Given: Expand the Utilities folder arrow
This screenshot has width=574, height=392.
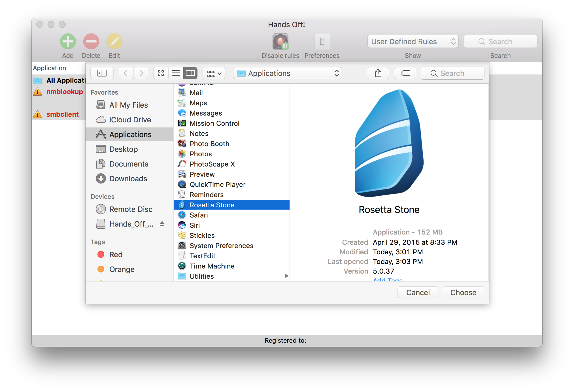Looking at the screenshot, I should click(286, 276).
